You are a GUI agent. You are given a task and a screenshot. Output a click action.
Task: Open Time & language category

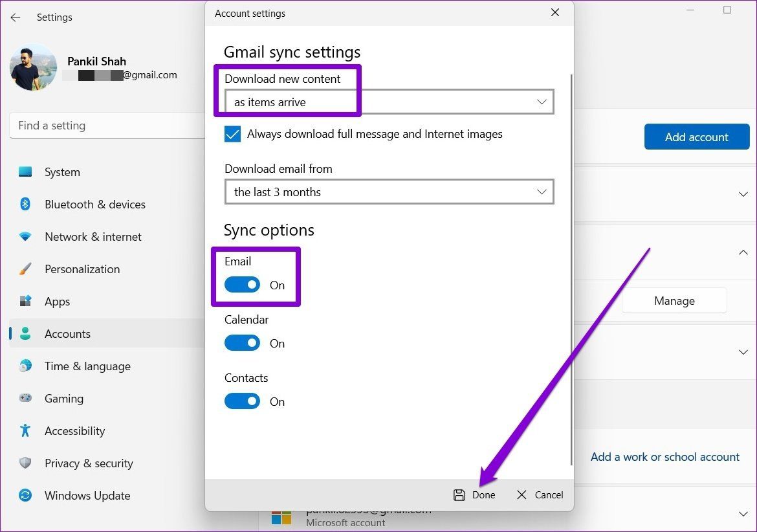pos(107,366)
